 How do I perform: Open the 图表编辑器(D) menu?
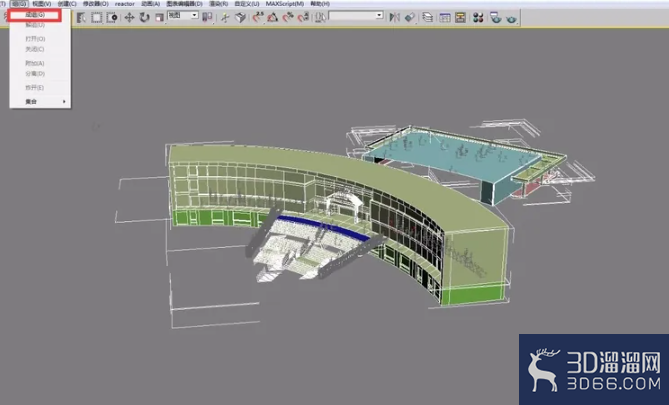coord(184,4)
